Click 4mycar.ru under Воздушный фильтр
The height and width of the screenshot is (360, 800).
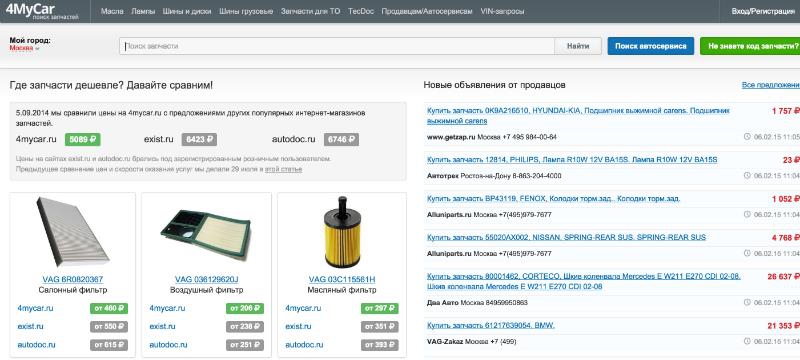167,308
